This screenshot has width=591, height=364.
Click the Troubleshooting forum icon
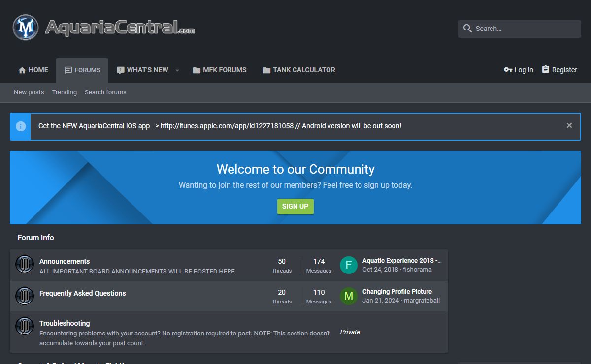(x=25, y=326)
